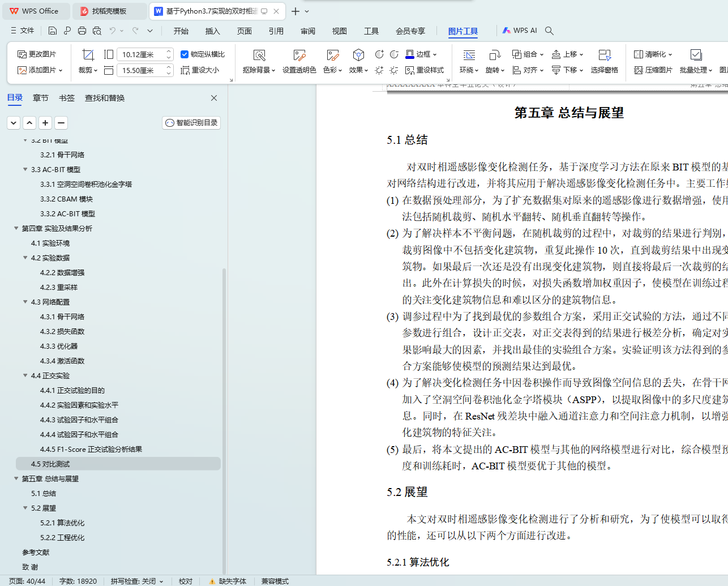Click the increase brightness sun icon
The width and height of the screenshot is (728, 586).
[379, 70]
